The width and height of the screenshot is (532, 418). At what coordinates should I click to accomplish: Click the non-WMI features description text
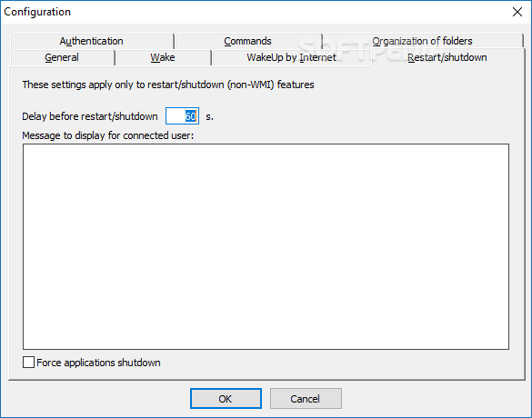168,85
